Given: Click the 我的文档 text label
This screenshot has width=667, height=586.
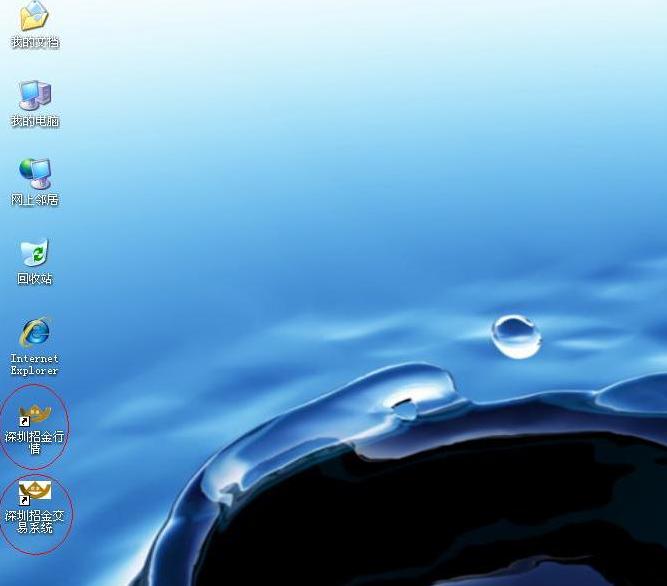Looking at the screenshot, I should click(35, 42).
